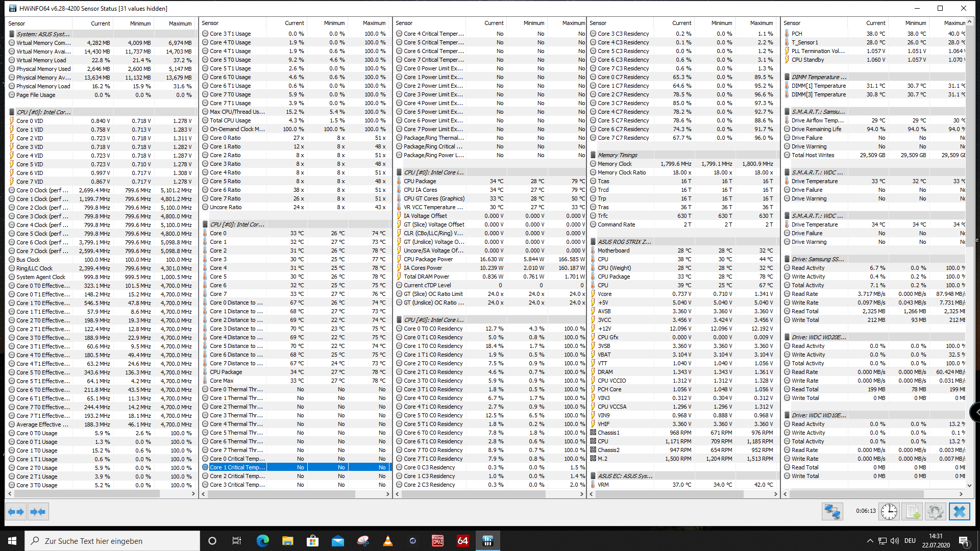This screenshot has height=551, width=980.
Task: Select the Vcore sensor row
Action: point(683,294)
